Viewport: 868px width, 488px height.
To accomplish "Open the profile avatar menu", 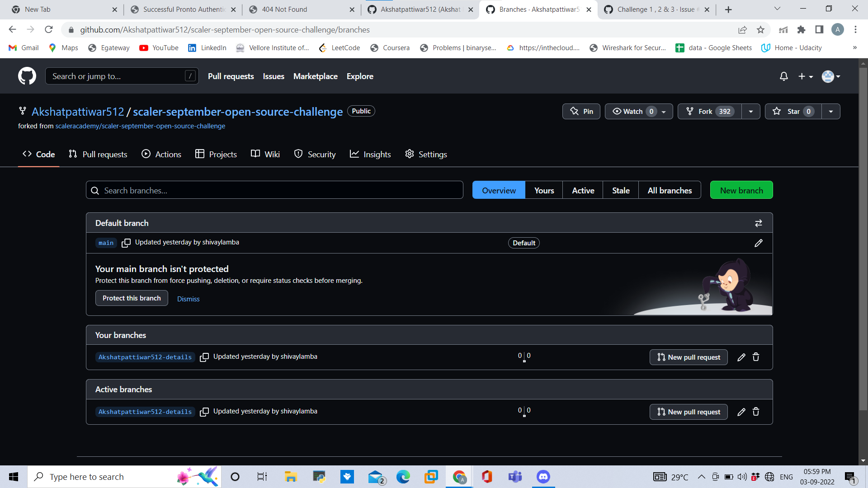I will 830,76.
